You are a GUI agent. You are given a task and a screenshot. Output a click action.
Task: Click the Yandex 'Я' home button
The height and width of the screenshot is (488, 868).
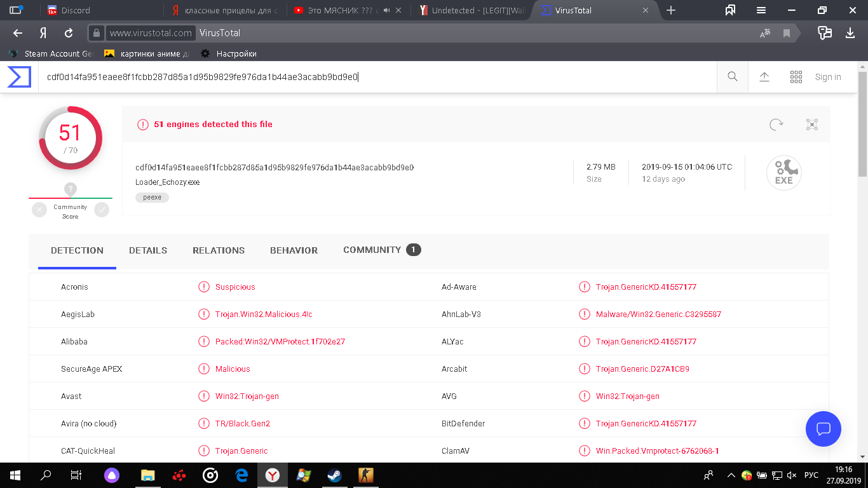[x=43, y=33]
